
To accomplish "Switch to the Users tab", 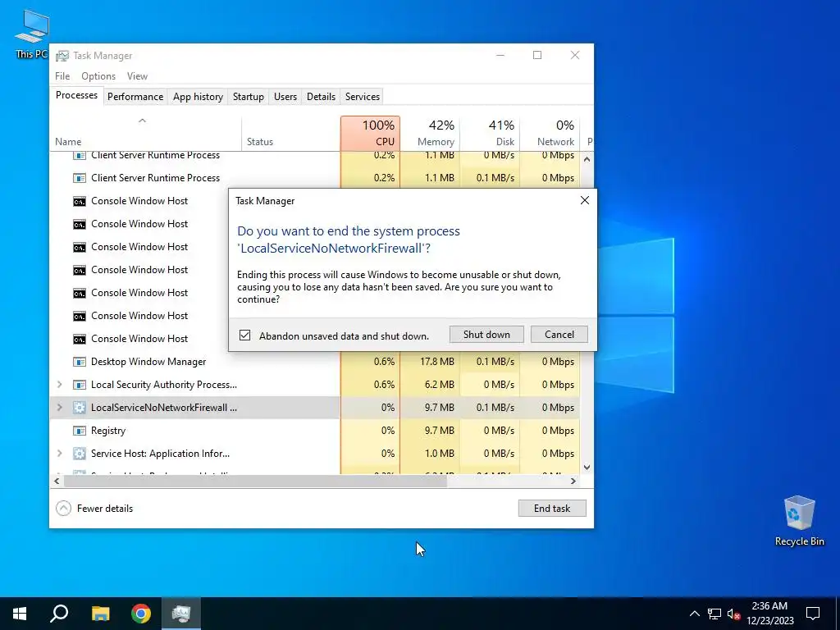I will 285,97.
